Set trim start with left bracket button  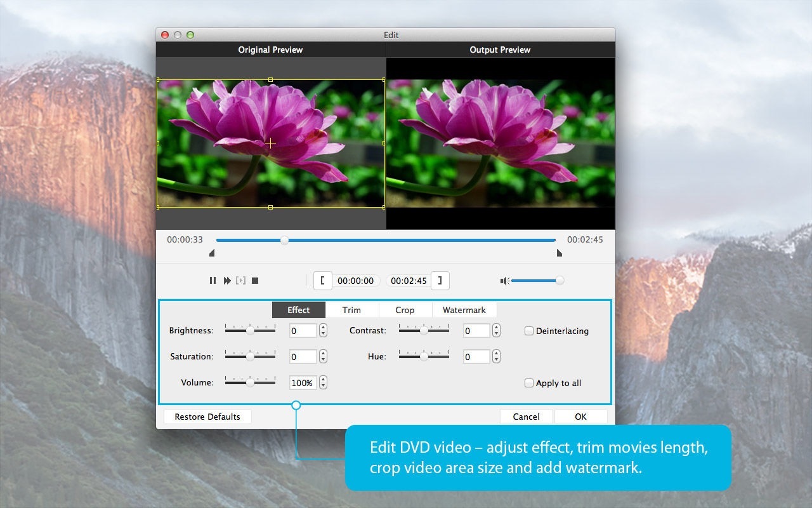tap(322, 281)
